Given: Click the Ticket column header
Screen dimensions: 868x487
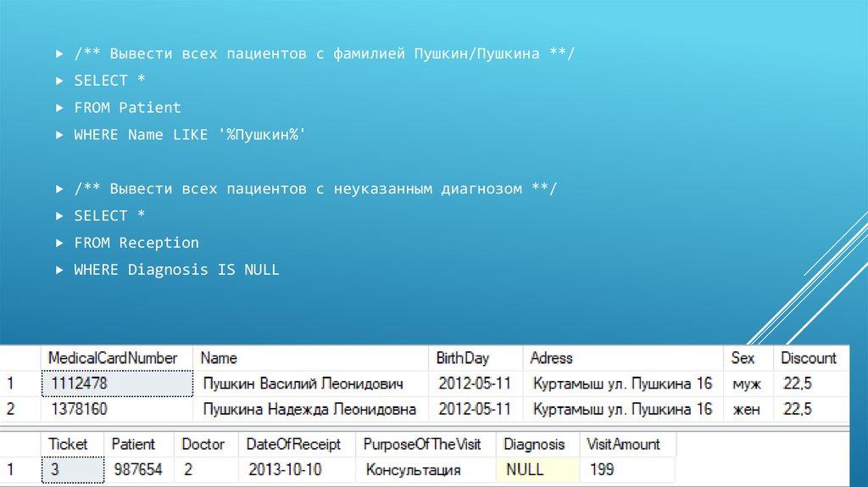Looking at the screenshot, I should coord(68,444).
